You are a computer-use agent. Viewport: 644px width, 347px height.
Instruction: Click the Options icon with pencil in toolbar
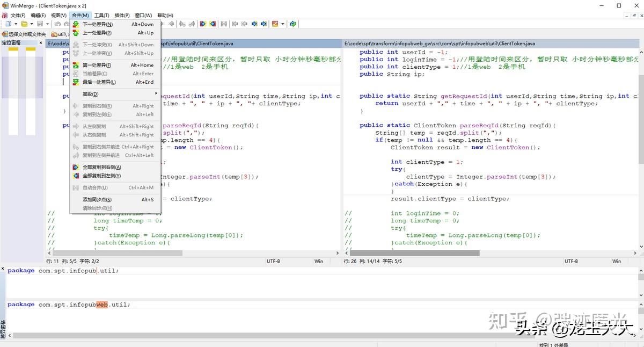click(275, 24)
